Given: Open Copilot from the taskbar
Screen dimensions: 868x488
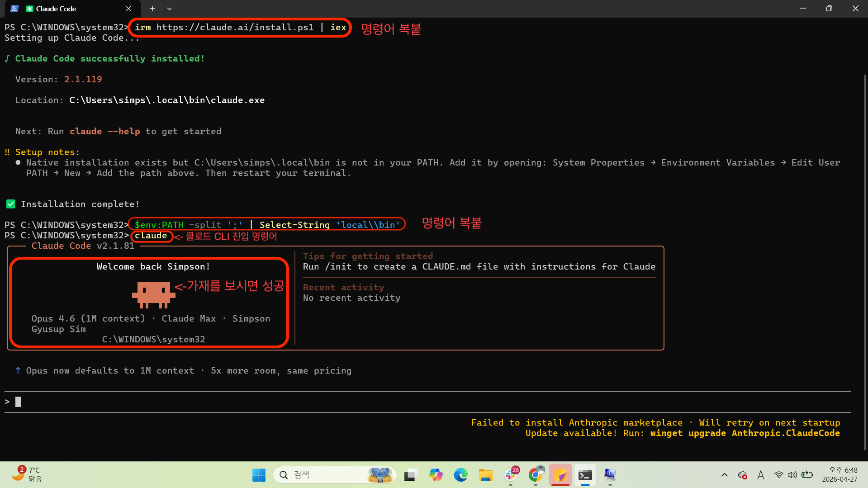Looking at the screenshot, I should pyautogui.click(x=436, y=475).
